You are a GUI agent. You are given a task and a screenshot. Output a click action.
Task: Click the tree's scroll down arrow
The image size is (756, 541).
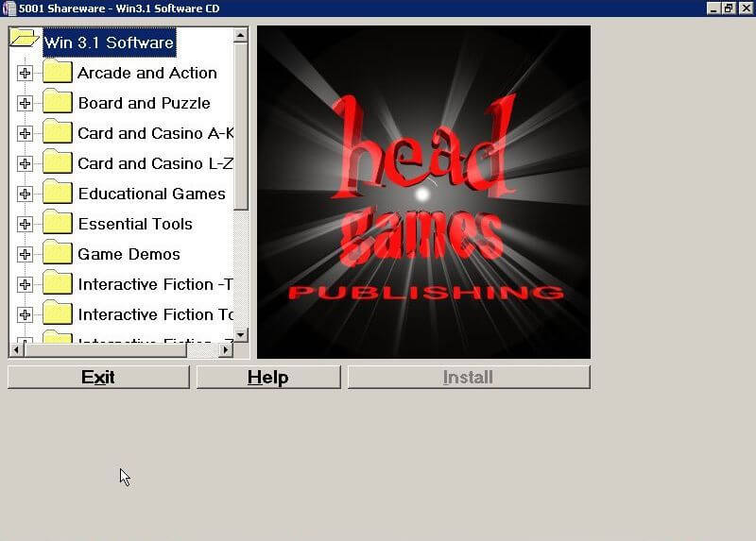tap(241, 334)
